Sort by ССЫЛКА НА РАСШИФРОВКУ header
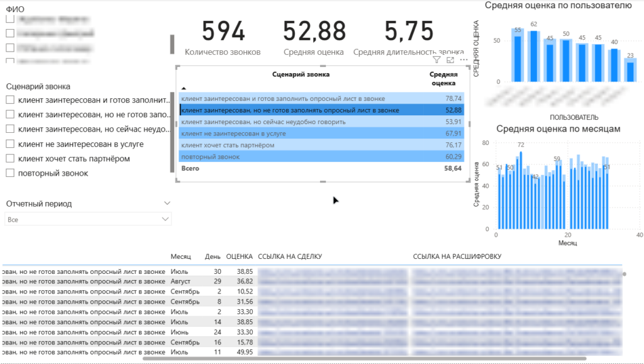 [x=457, y=256]
